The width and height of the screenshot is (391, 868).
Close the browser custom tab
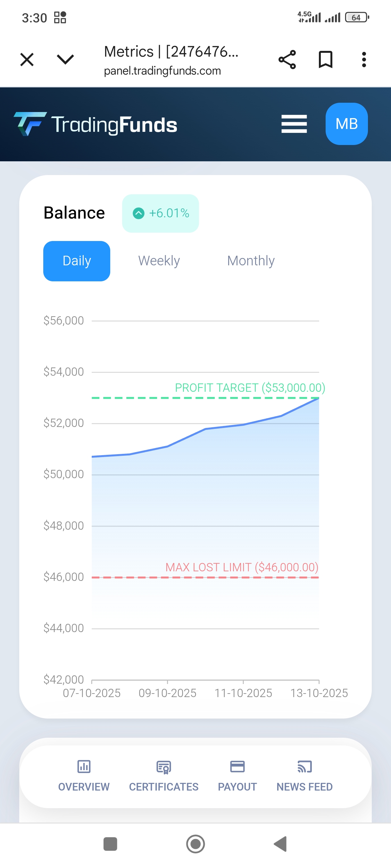coord(27,60)
